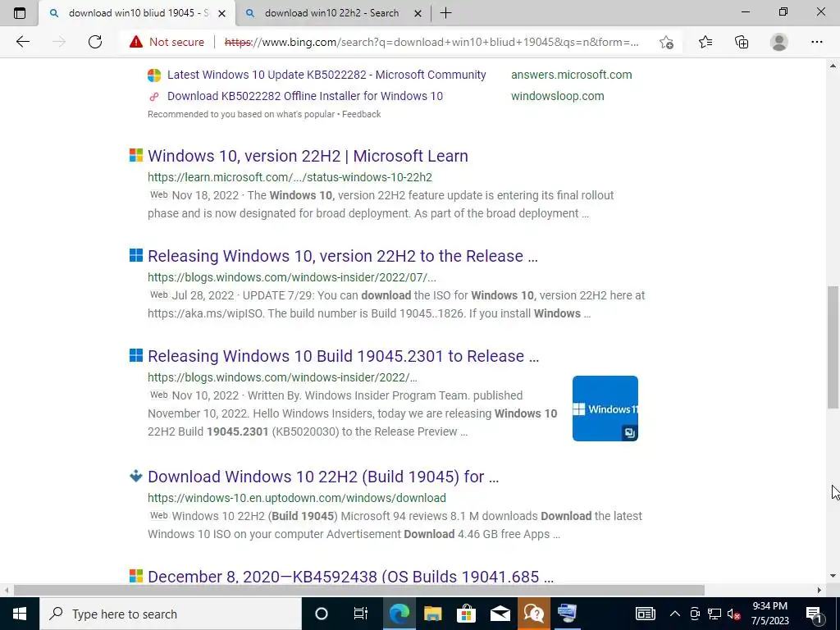
Task: Click the scroll down arrow
Action: point(833,577)
